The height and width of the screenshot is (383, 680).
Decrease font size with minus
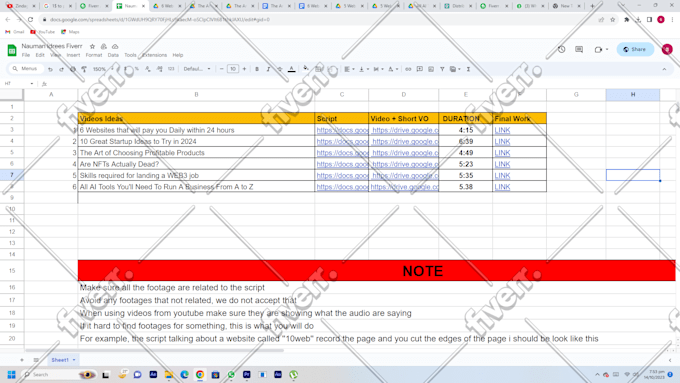click(222, 69)
